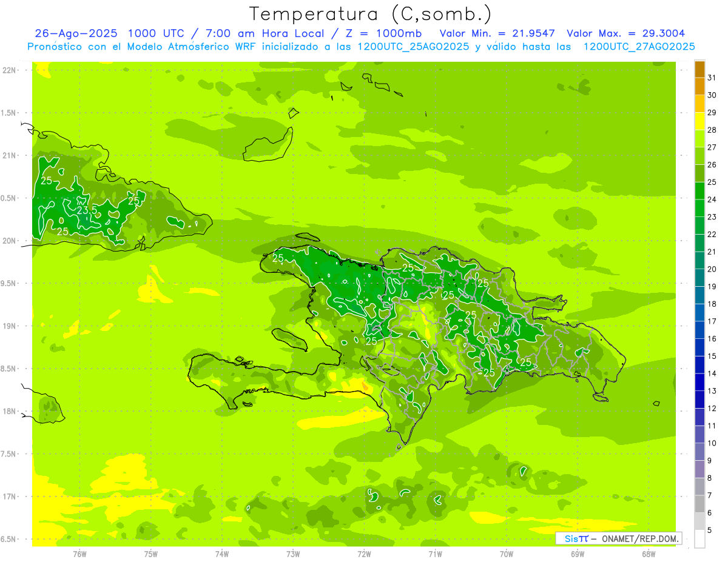Click the '21N' latitude axis label
The width and height of the screenshot is (728, 562).
pos(9,155)
